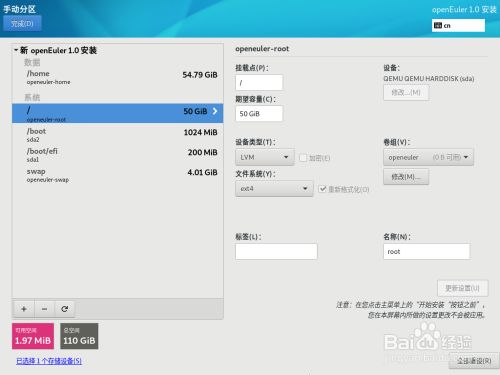Open the openeuler volume group dropdown

pos(428,157)
